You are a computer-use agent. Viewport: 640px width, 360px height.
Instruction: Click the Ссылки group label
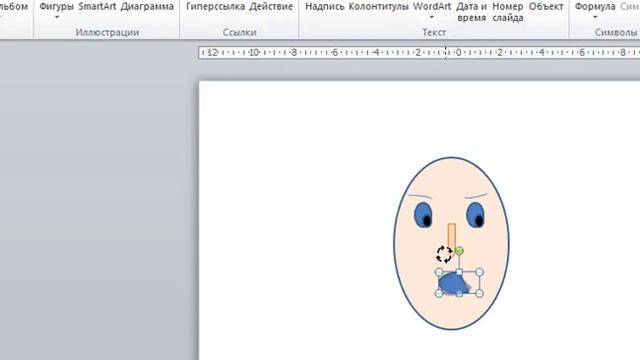240,32
